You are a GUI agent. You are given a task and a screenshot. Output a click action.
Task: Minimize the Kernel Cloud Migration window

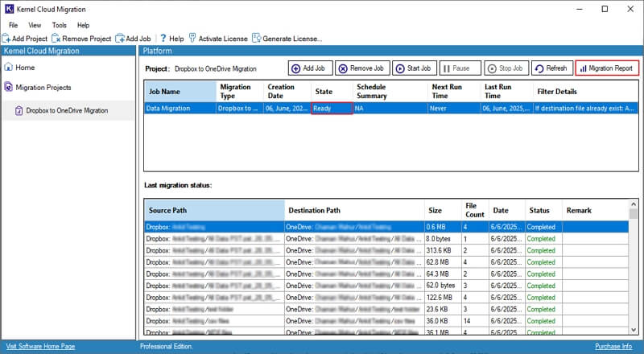point(580,9)
